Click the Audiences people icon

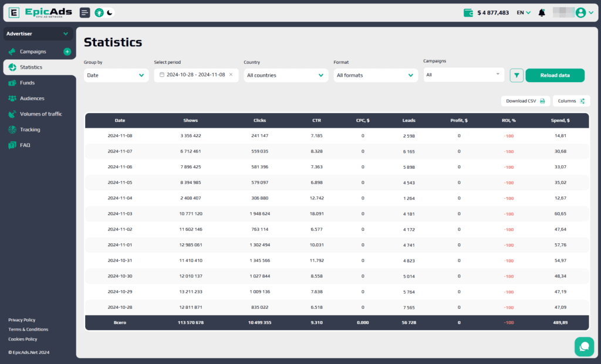[12, 98]
